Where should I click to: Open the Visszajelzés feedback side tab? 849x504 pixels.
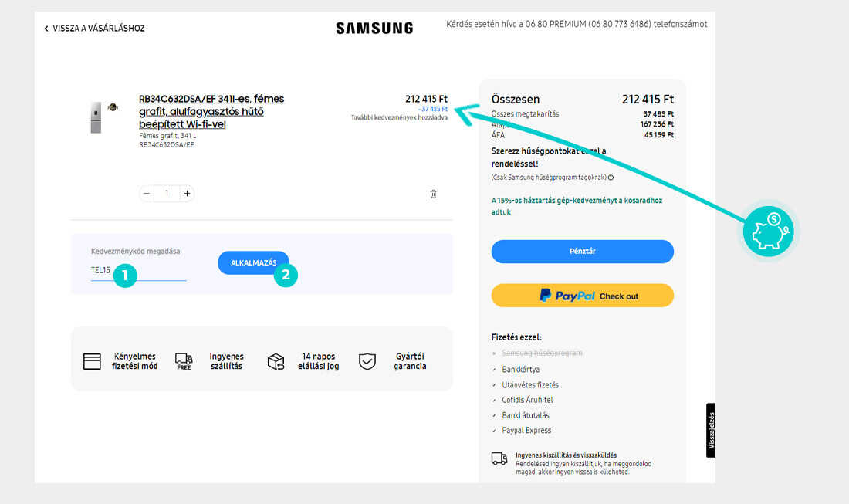[711, 431]
